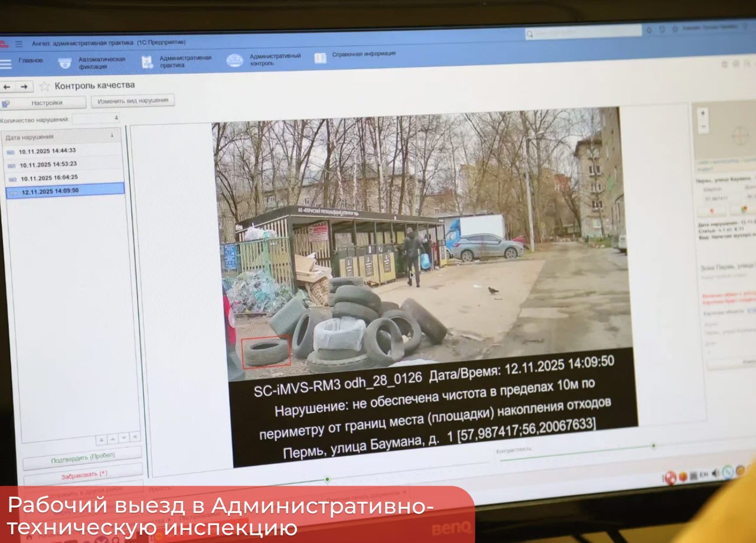Screen dimensions: 756x543
Task: Switch to the Главное tab
Action: (31, 59)
